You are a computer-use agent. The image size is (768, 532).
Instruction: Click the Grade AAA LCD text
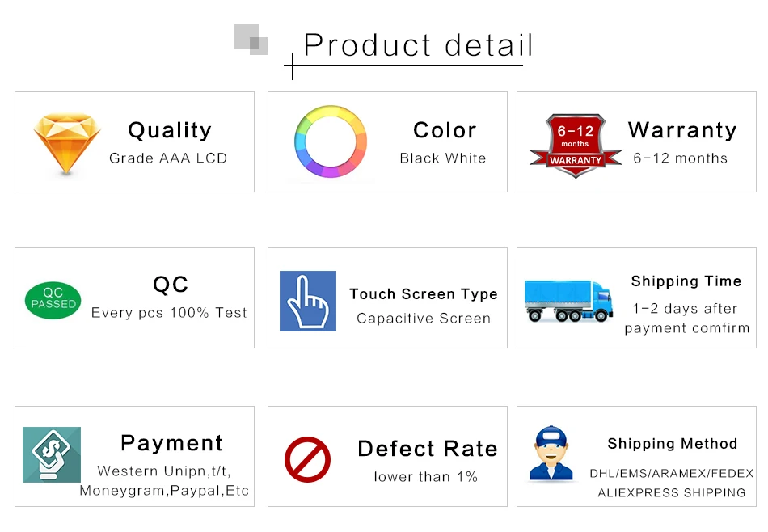click(x=168, y=158)
